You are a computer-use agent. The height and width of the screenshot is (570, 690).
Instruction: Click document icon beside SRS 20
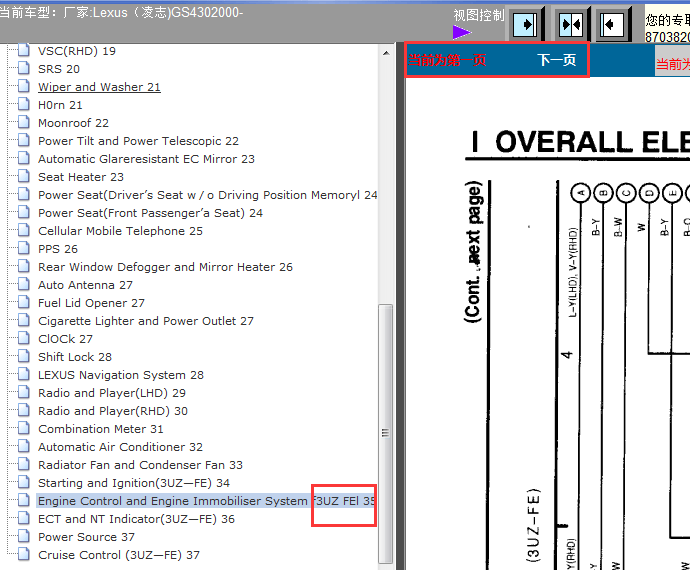[24, 69]
